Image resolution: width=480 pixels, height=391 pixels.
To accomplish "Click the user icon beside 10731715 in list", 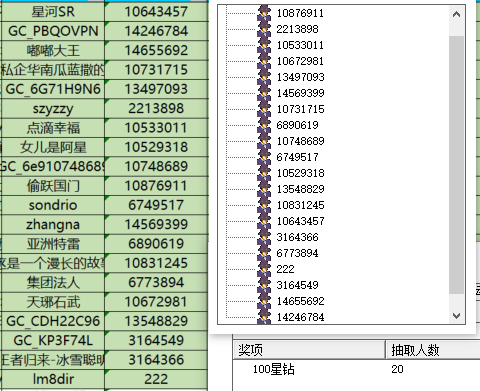I will pyautogui.click(x=264, y=109).
